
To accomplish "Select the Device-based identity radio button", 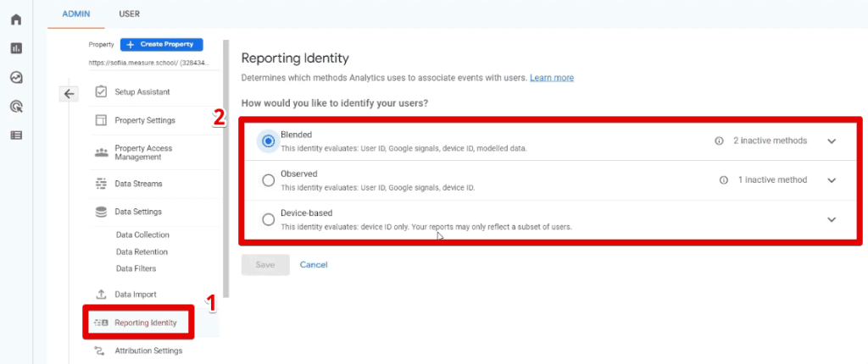I will 269,220.
